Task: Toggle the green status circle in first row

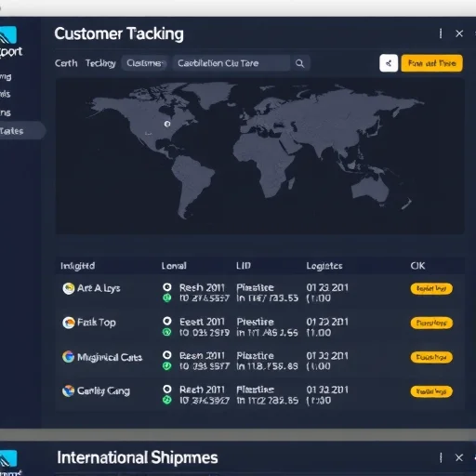Action: 167,298
